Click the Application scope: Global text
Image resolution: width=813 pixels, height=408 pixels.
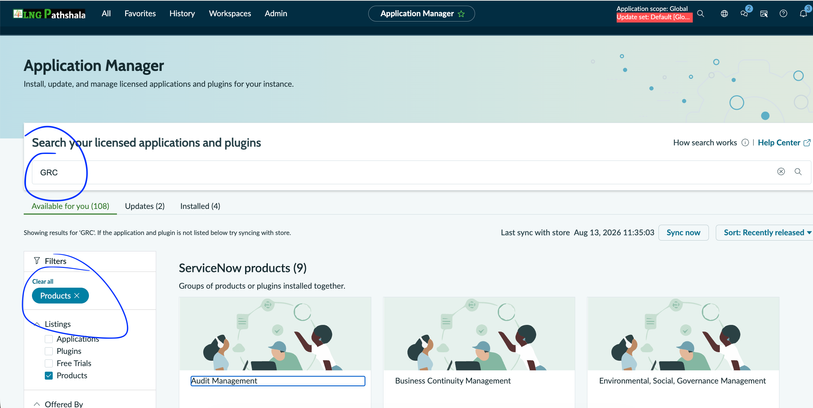click(652, 8)
